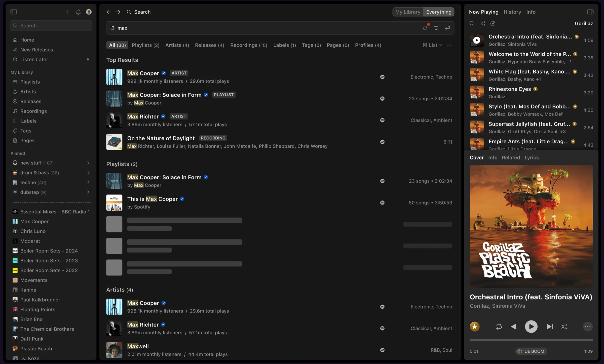Collapse the right panel icon
The image size is (604, 364).
coord(590,12)
